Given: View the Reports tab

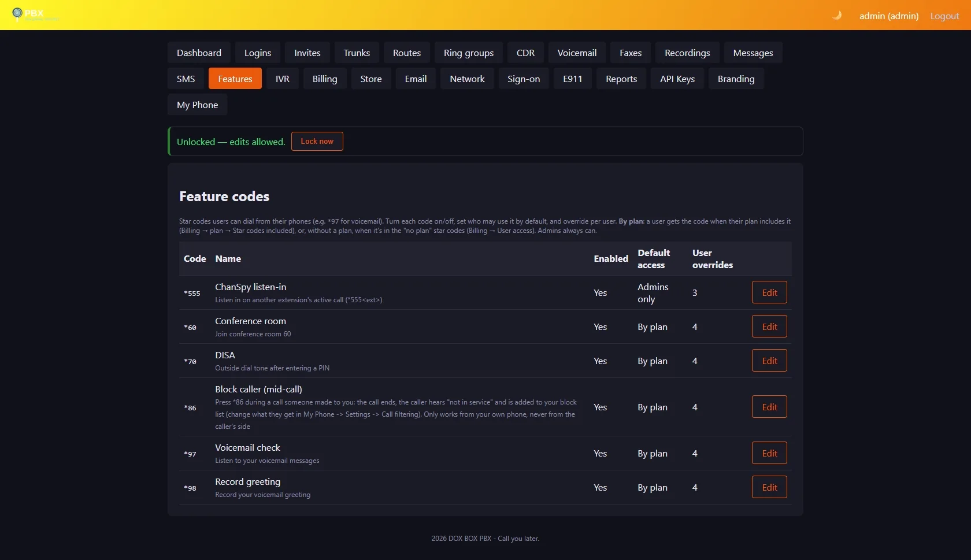Looking at the screenshot, I should coord(621,79).
